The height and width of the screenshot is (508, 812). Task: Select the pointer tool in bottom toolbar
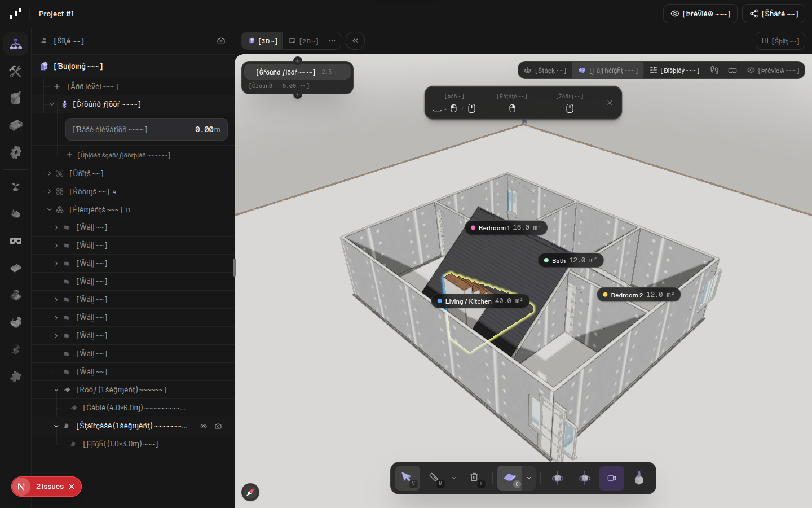click(x=407, y=478)
